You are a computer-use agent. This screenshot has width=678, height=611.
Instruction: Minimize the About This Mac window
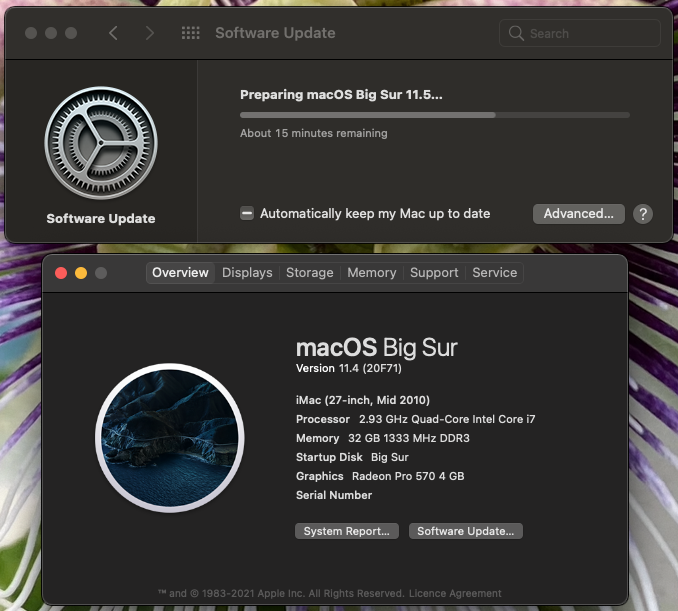point(81,273)
